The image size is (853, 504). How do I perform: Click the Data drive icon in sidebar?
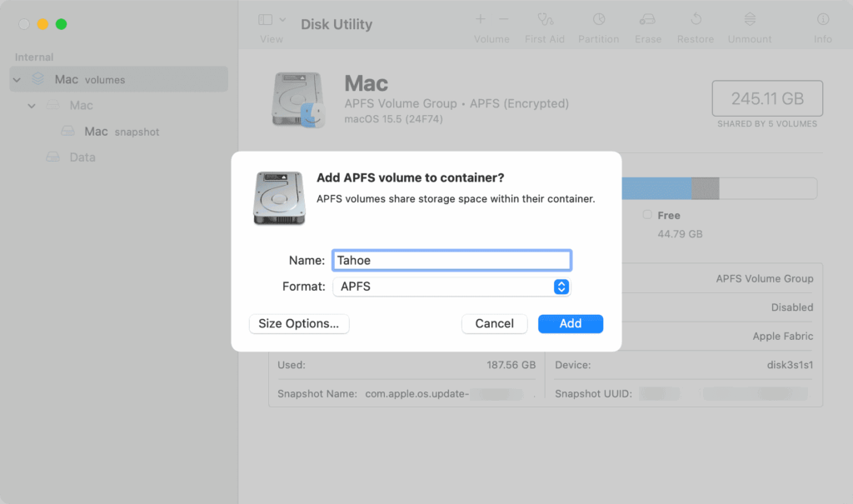(52, 157)
